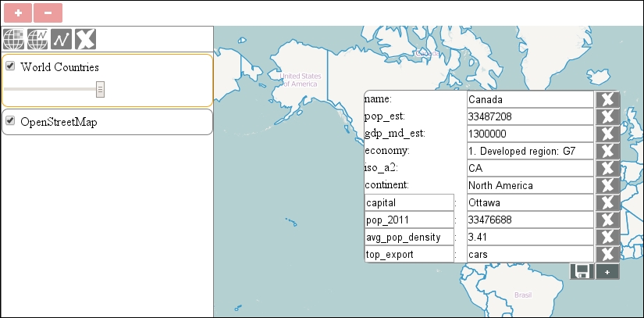Remove the capital attribute row

[607, 203]
